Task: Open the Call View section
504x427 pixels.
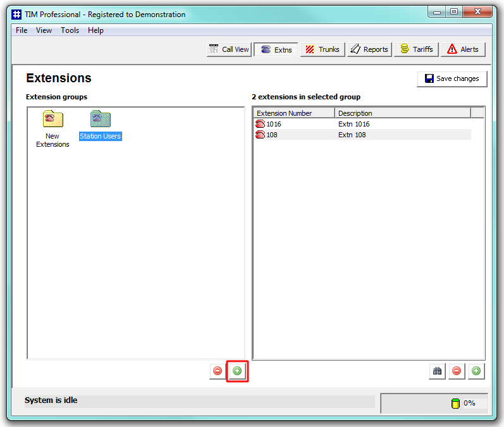Action: pyautogui.click(x=229, y=49)
